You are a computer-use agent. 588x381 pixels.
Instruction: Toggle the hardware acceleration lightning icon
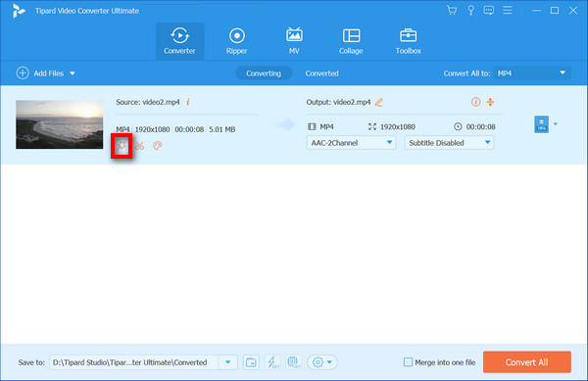pos(272,362)
